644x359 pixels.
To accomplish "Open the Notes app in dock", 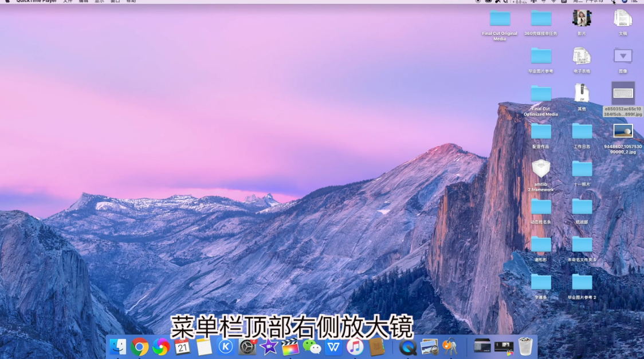I will 204,347.
